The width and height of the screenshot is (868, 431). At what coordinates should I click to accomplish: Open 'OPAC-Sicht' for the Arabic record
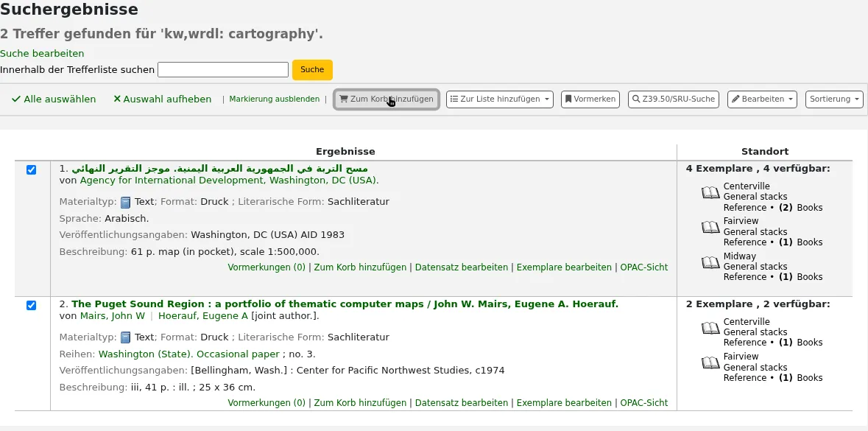(643, 267)
